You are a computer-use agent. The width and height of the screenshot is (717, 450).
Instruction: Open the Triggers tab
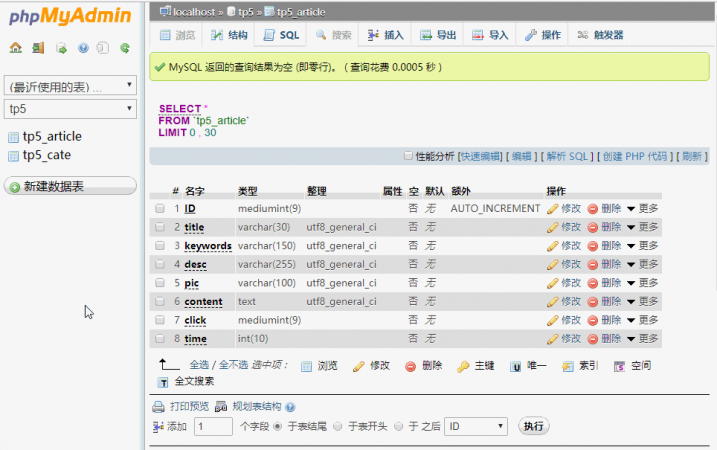(x=600, y=35)
